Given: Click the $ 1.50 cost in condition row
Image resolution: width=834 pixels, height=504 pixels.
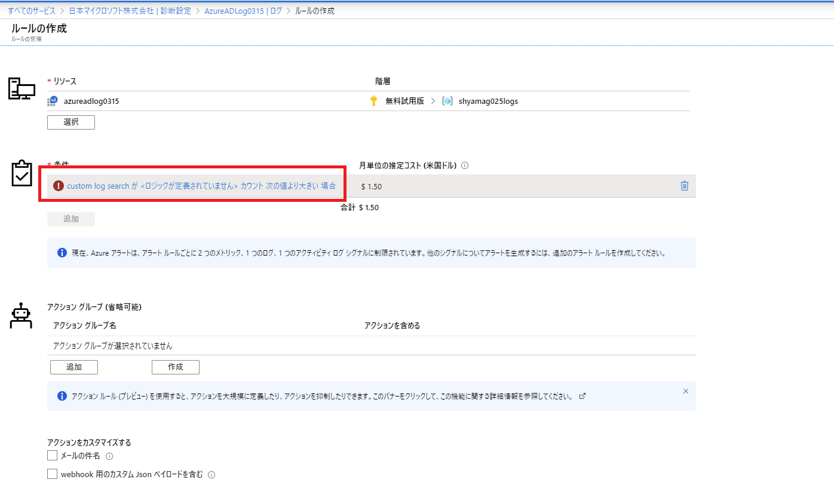Looking at the screenshot, I should coord(372,186).
